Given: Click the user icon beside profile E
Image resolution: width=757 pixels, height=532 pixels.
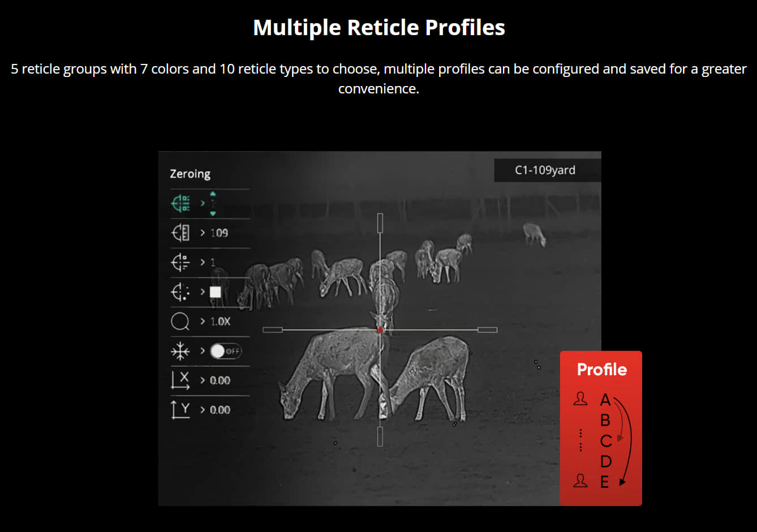Looking at the screenshot, I should (x=580, y=481).
